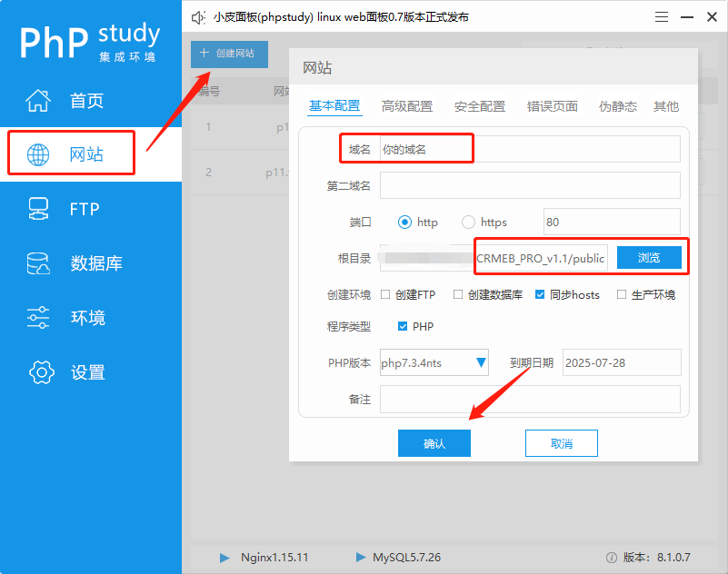Switch to the 其他 tab
The width and height of the screenshot is (728, 574).
[666, 106]
